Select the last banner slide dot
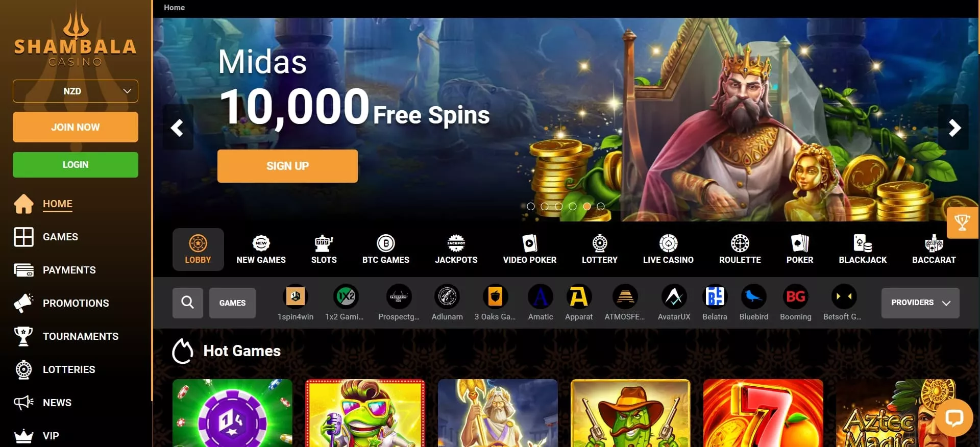Screen dimensions: 980x447 (x=601, y=206)
